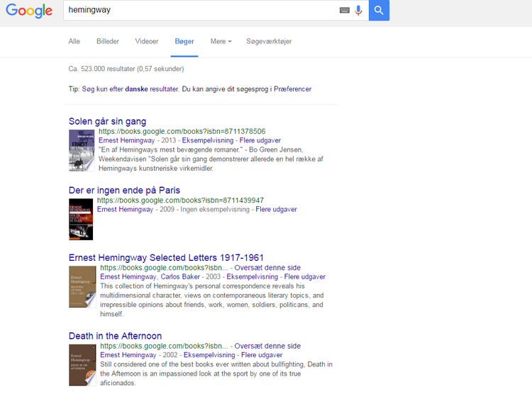This screenshot has width=532, height=394.
Task: Click the Google logo
Action: 29,11
